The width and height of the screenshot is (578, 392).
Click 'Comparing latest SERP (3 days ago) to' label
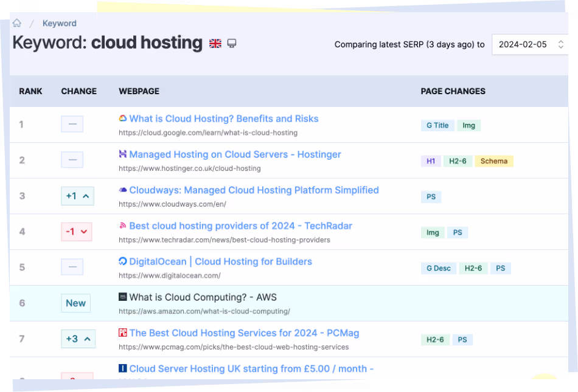(x=409, y=44)
